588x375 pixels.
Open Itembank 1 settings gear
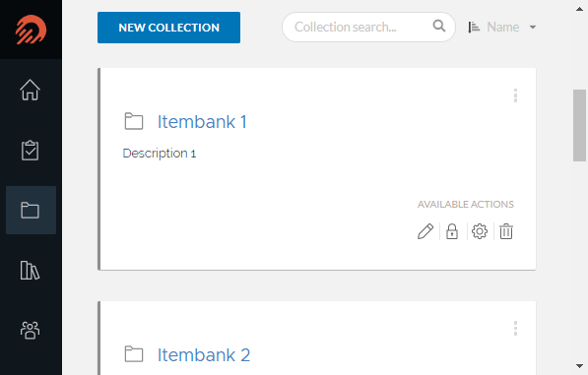tap(480, 231)
